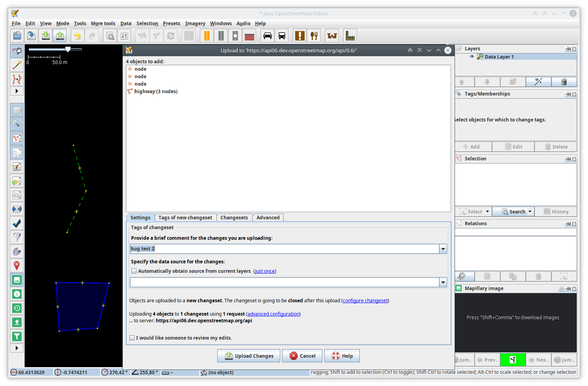Click the car preset icon
The image size is (588, 386).
(268, 36)
